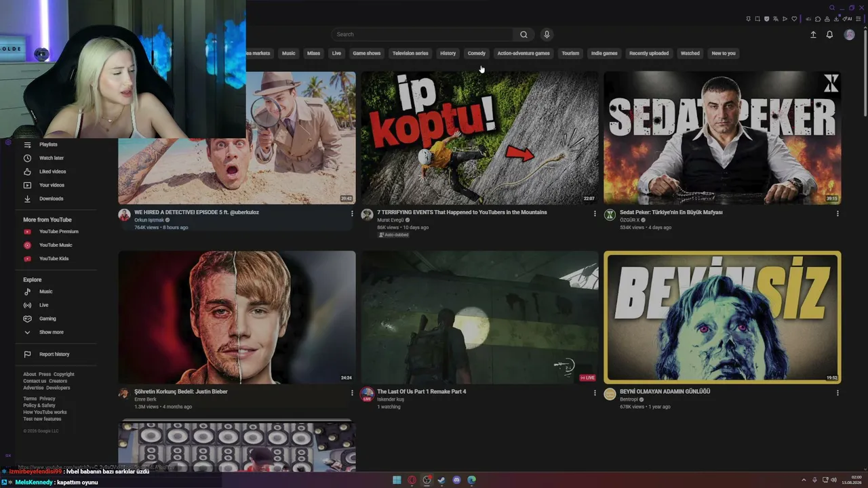The height and width of the screenshot is (488, 868).
Task: Filter by Action-adventure games chip
Action: coord(524,54)
